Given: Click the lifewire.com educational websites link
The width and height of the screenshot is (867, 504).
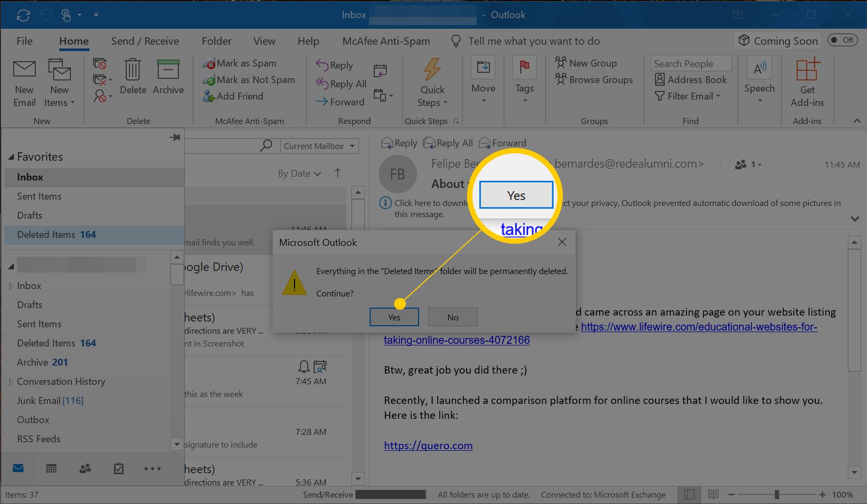Looking at the screenshot, I should pyautogui.click(x=699, y=327).
